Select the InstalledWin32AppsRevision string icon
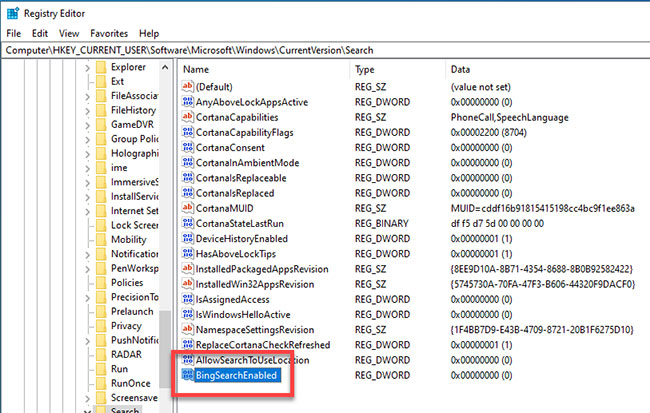650x413 pixels. (188, 284)
